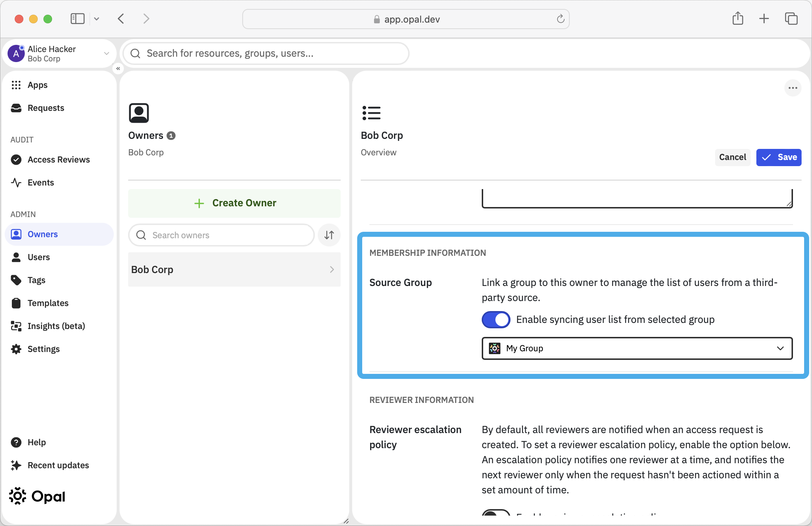Open the Tags admin page
This screenshot has height=526, width=812.
[x=36, y=280]
